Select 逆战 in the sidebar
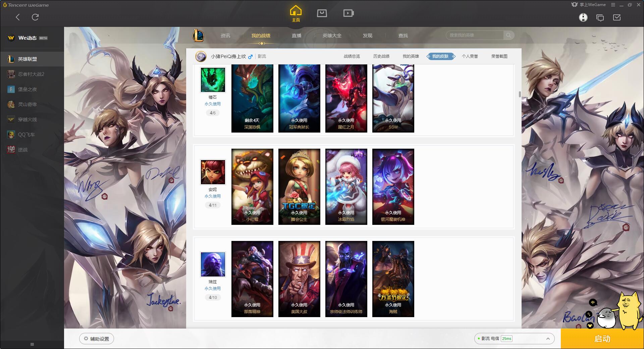The width and height of the screenshot is (644, 349). coord(32,150)
